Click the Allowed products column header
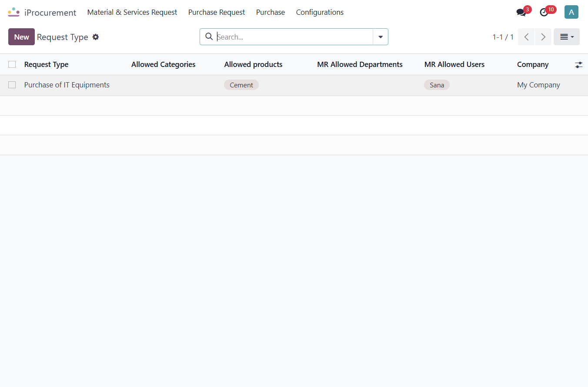 pyautogui.click(x=253, y=64)
